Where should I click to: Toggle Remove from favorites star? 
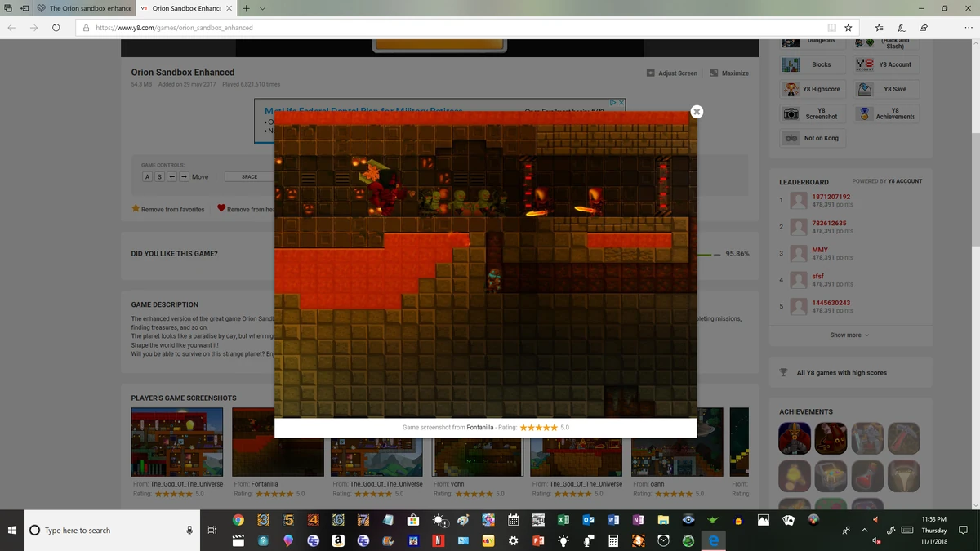pyautogui.click(x=136, y=208)
